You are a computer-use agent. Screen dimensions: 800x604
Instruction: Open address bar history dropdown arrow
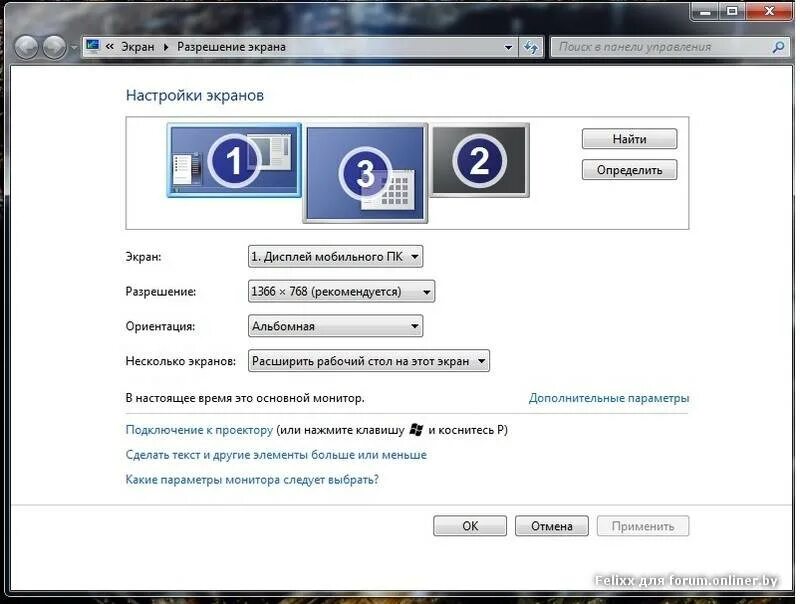pos(508,47)
